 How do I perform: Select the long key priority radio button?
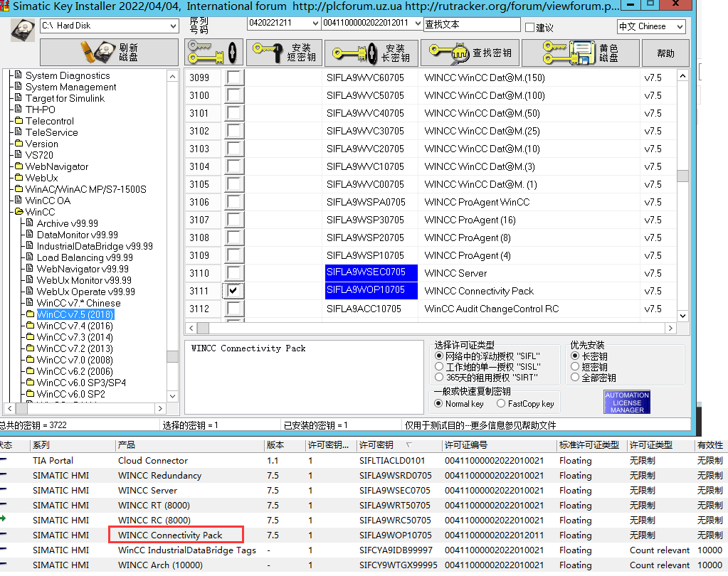pyautogui.click(x=575, y=356)
